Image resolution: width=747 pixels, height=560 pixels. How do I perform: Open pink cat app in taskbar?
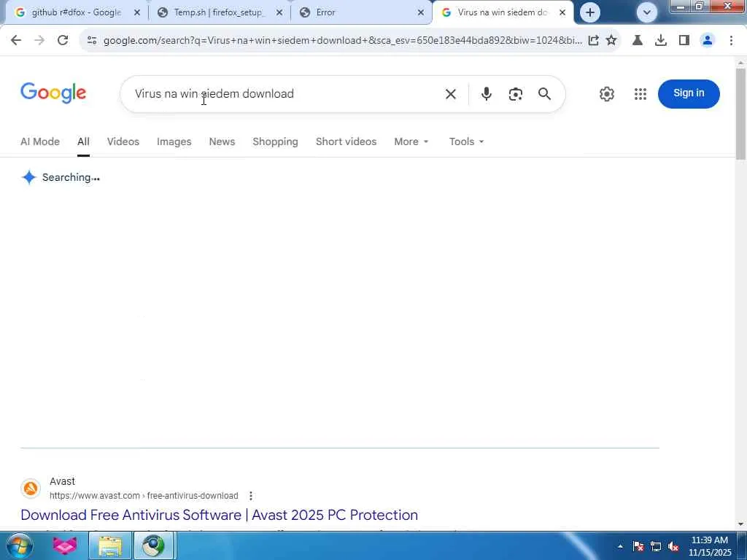tap(65, 545)
